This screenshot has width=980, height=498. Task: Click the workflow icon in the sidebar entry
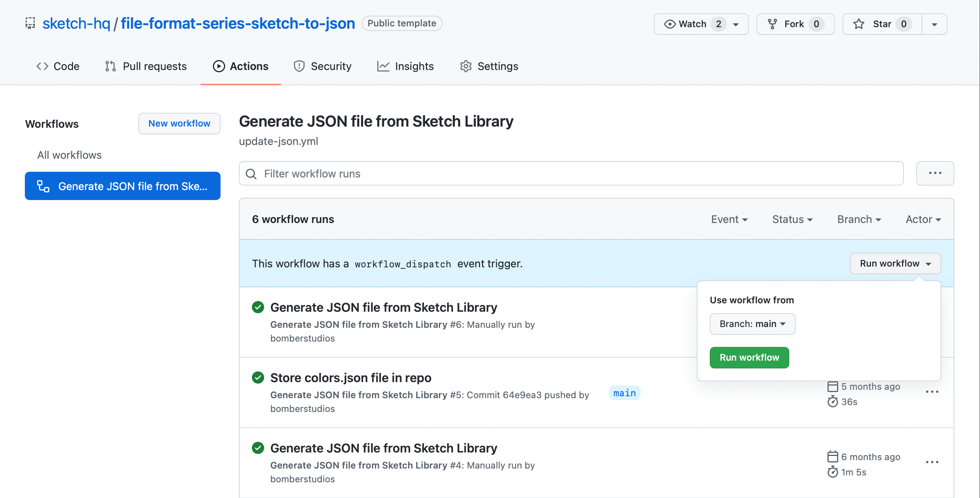pyautogui.click(x=43, y=186)
